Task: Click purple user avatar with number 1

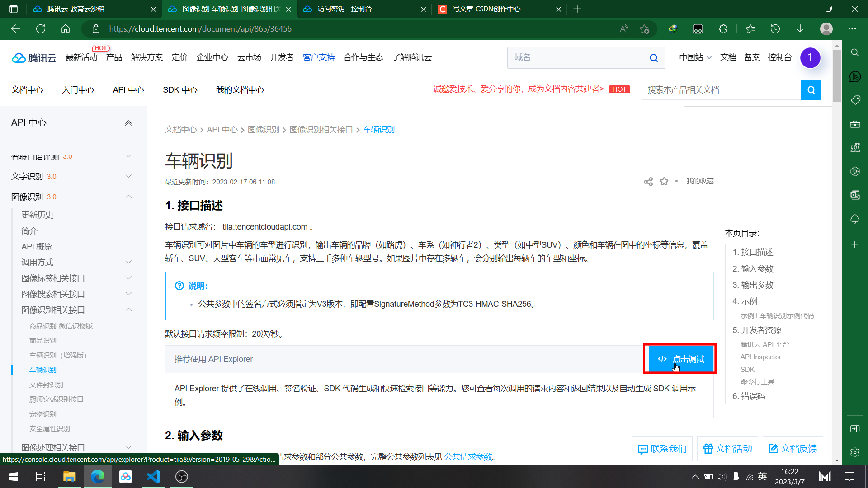Action: [810, 58]
